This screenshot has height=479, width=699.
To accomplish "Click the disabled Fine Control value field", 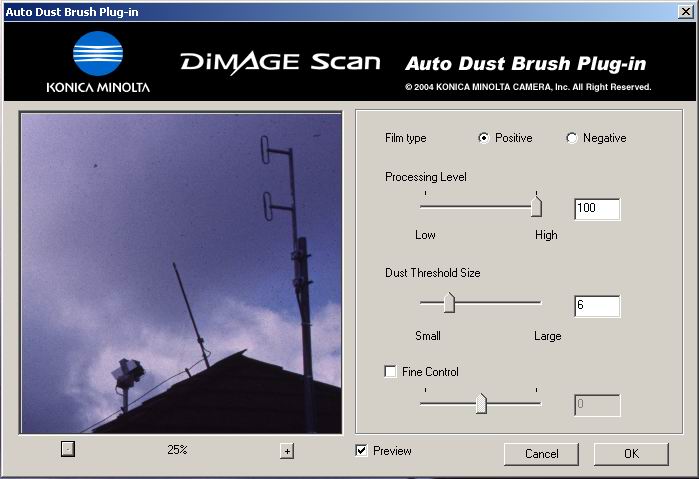I will click(x=597, y=405).
